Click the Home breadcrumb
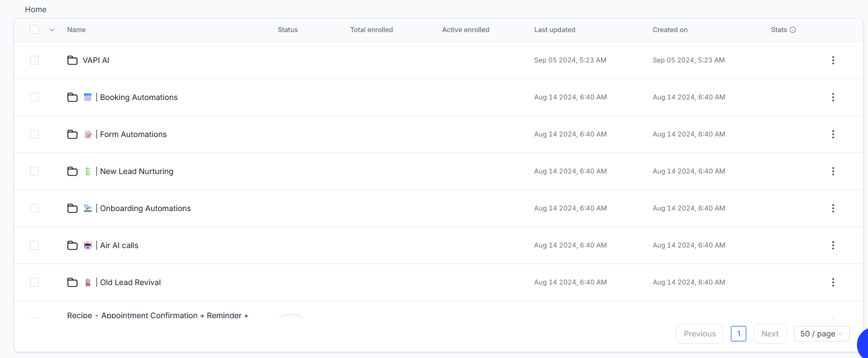Screen dimensions: 868x358 (x=35, y=9)
